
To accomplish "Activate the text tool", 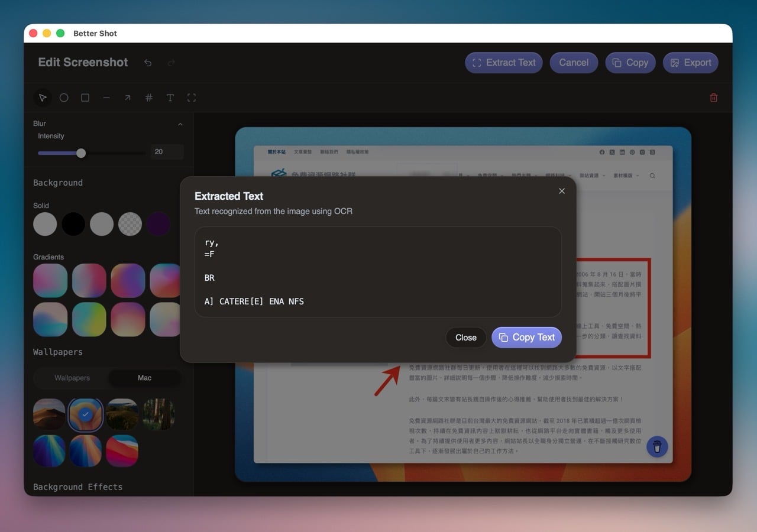I will point(170,98).
